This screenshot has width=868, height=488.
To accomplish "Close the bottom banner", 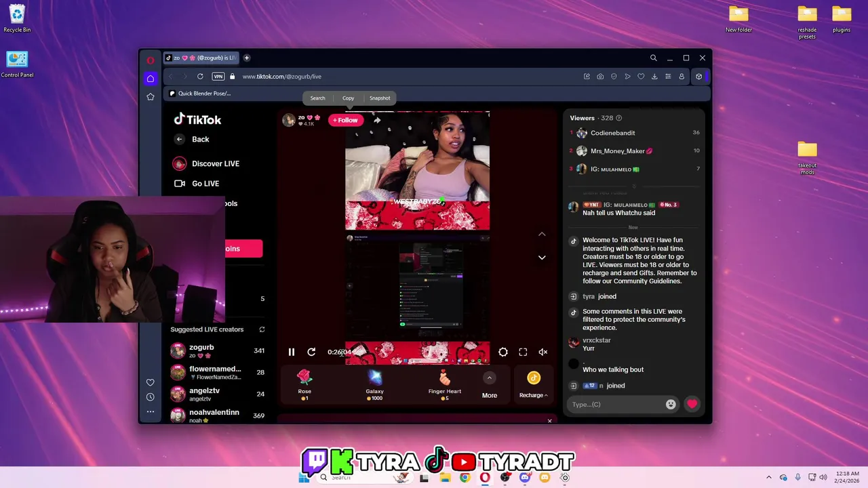I will [x=549, y=421].
